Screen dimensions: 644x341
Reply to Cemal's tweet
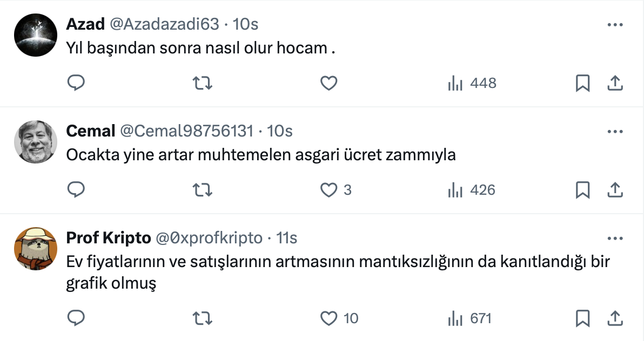76,190
